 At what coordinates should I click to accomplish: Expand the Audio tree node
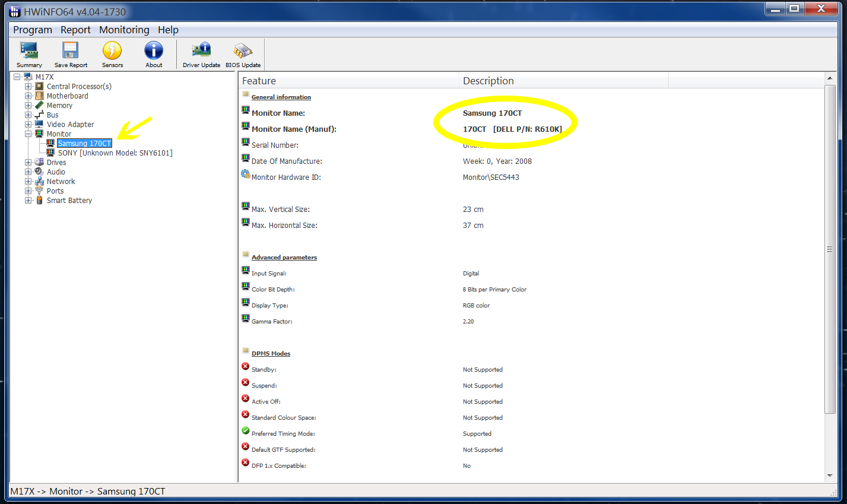click(28, 172)
